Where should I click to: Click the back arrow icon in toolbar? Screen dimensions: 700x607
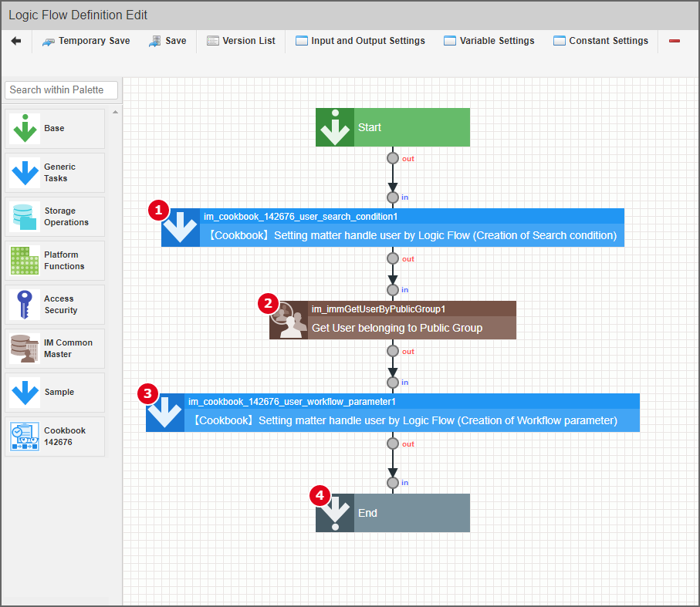(16, 41)
